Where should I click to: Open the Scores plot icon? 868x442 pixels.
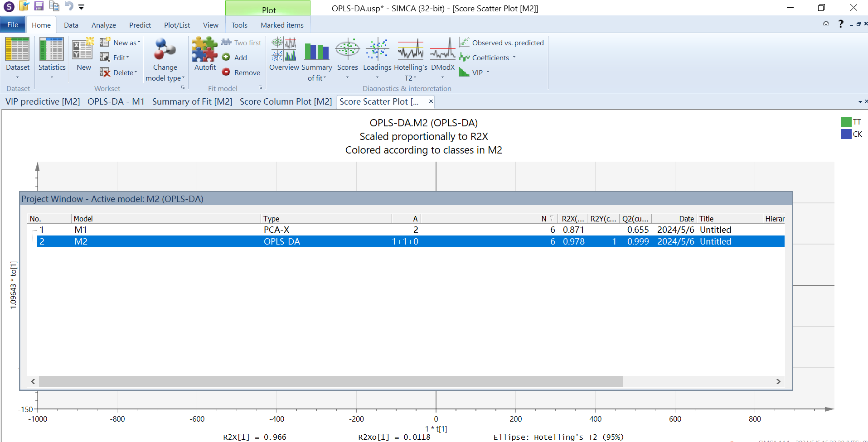tap(347, 50)
